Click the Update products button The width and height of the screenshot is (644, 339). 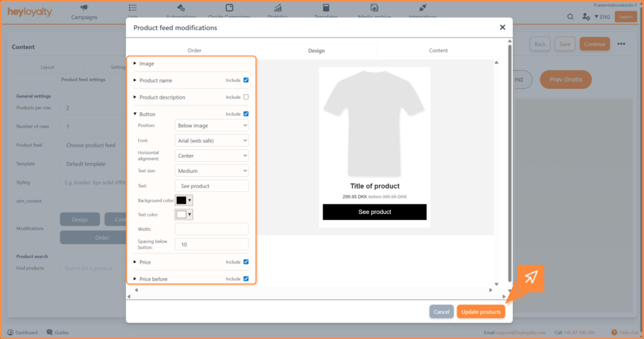(x=480, y=312)
